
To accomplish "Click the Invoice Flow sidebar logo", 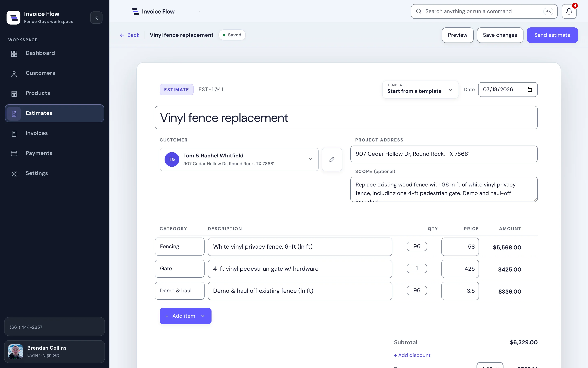I will 13,18.
